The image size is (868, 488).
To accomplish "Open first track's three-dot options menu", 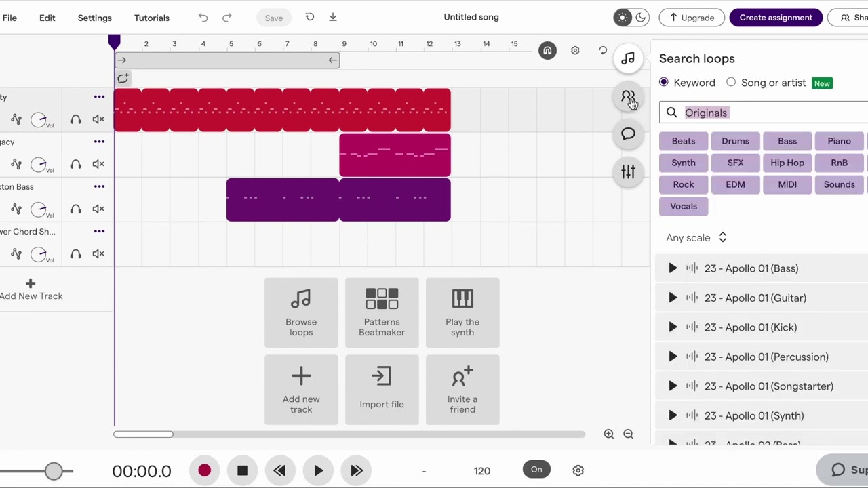I will point(100,97).
